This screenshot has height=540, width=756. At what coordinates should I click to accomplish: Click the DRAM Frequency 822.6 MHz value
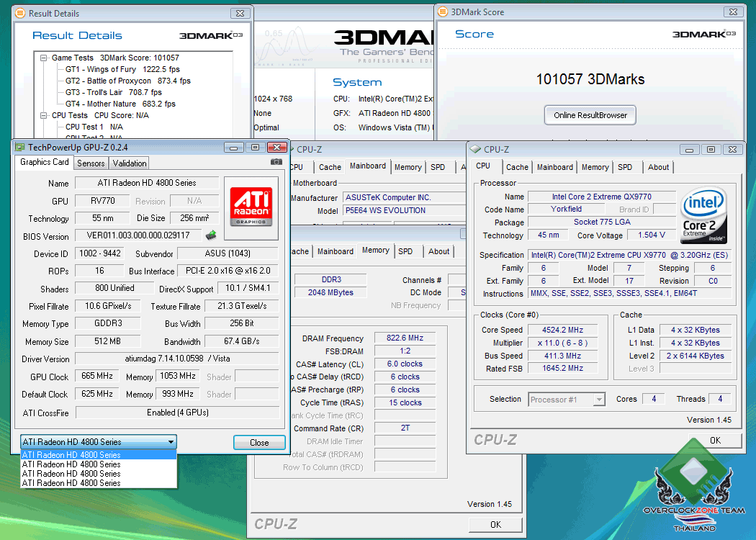point(405,338)
